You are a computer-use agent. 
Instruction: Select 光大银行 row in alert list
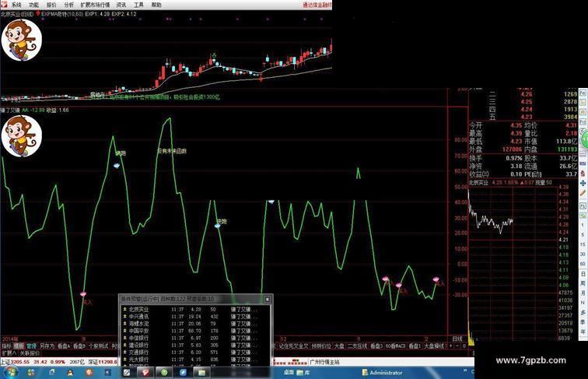click(x=195, y=360)
